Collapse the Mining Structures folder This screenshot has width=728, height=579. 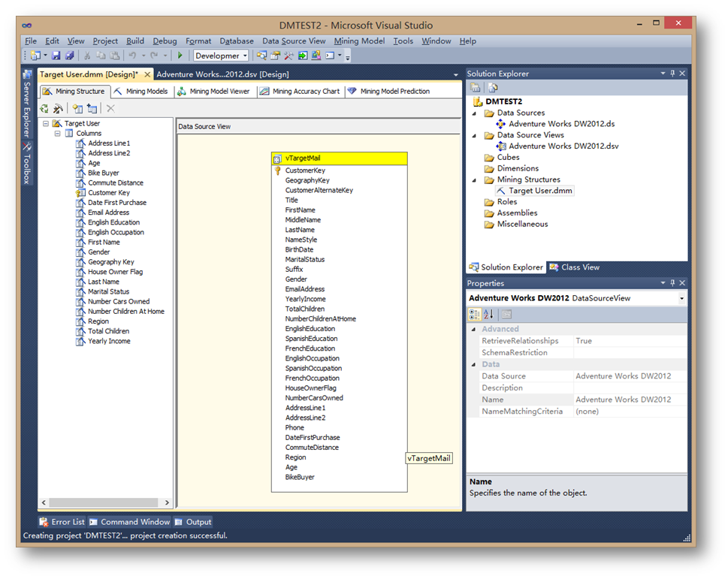(x=474, y=180)
